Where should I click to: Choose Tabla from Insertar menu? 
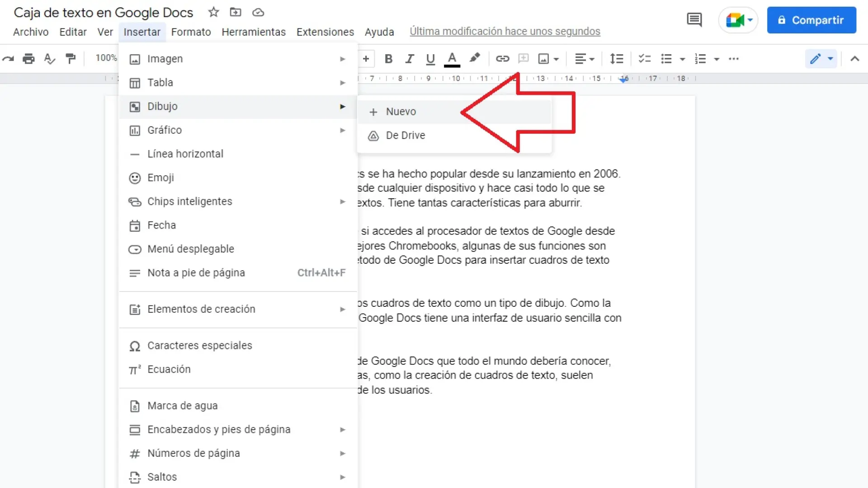click(160, 83)
